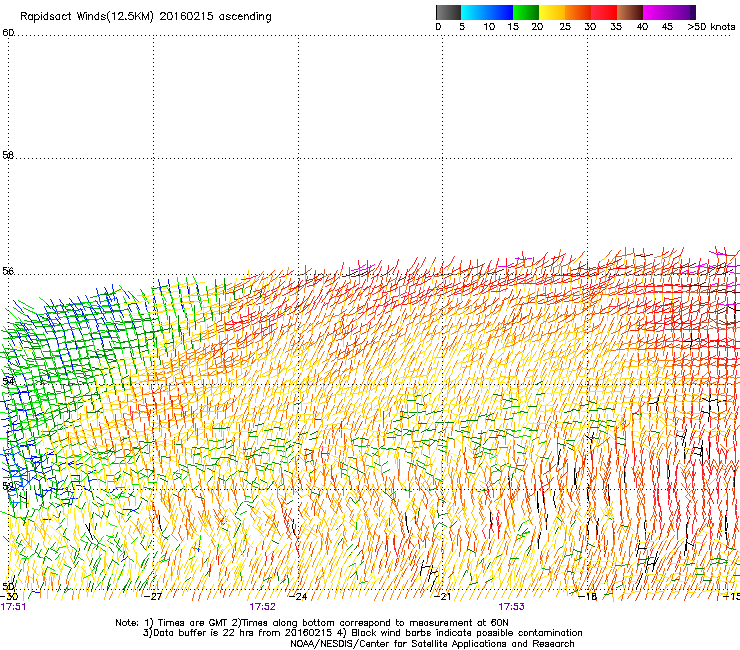
Task: Click the longitude '-18' axis label
Action: coord(587,597)
